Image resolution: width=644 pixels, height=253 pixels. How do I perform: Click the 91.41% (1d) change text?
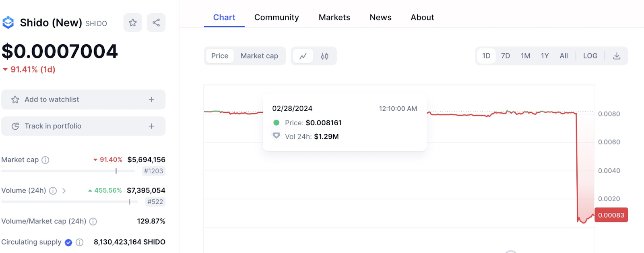29,69
